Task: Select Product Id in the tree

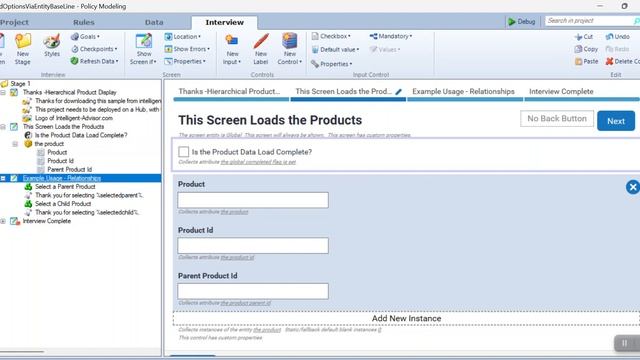Action: coord(60,161)
